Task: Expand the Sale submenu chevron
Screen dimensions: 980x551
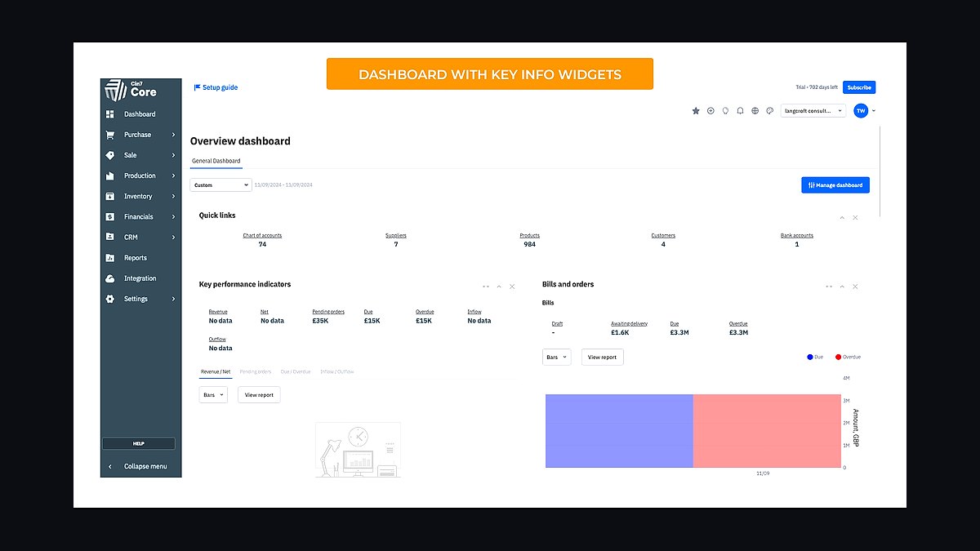Action: [x=174, y=155]
